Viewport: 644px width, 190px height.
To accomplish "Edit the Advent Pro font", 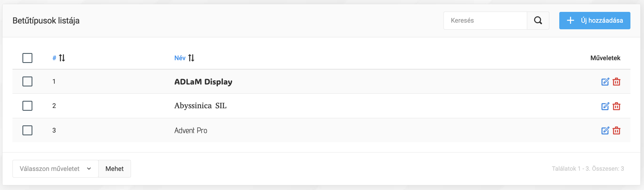I will [x=605, y=130].
